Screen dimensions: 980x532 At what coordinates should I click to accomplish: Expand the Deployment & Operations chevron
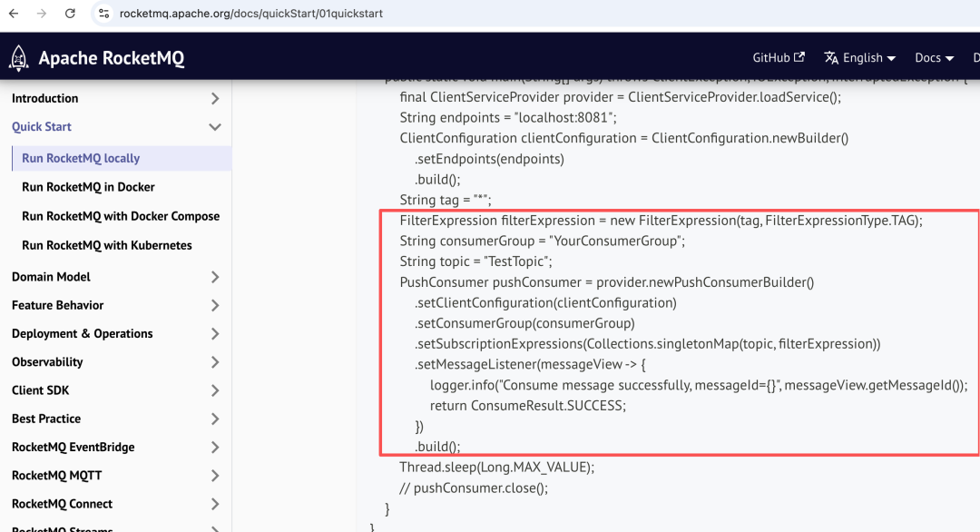pos(215,334)
